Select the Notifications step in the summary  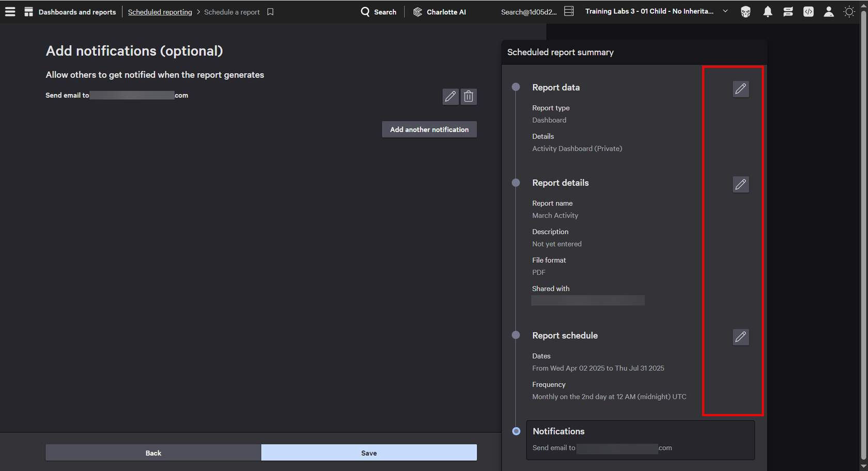559,431
